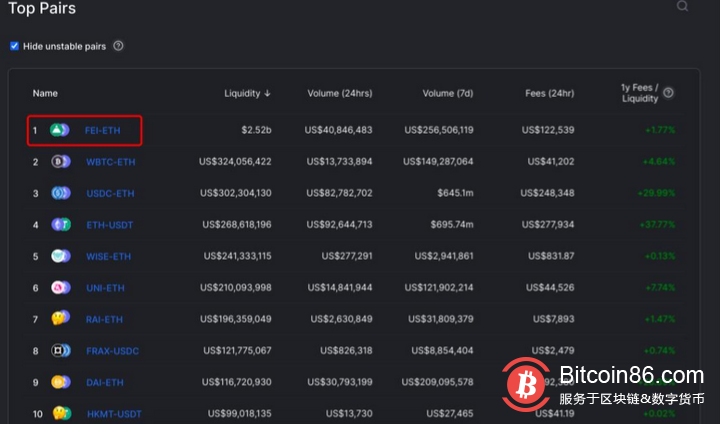
Task: Click the ETH-USDT pair token icon
Action: 60,225
